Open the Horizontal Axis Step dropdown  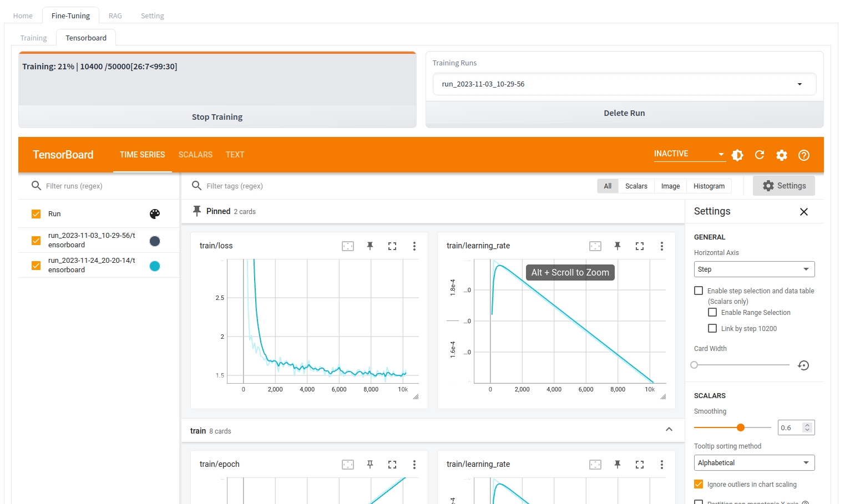coord(754,269)
